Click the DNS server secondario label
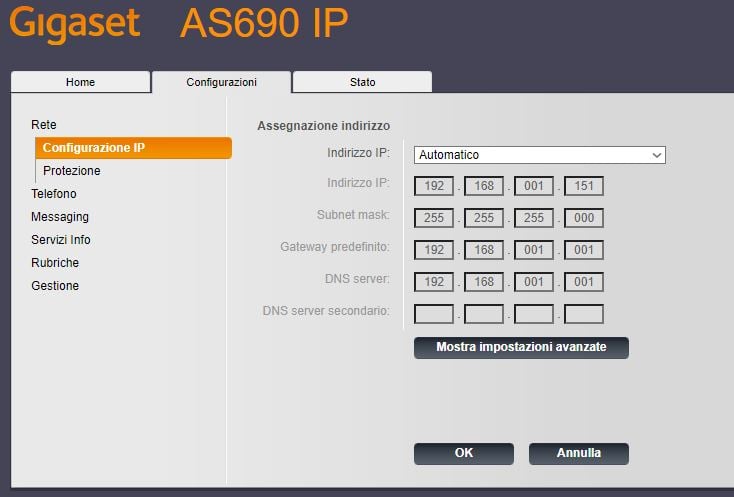Screen dimensions: 734x497 pyautogui.click(x=326, y=311)
